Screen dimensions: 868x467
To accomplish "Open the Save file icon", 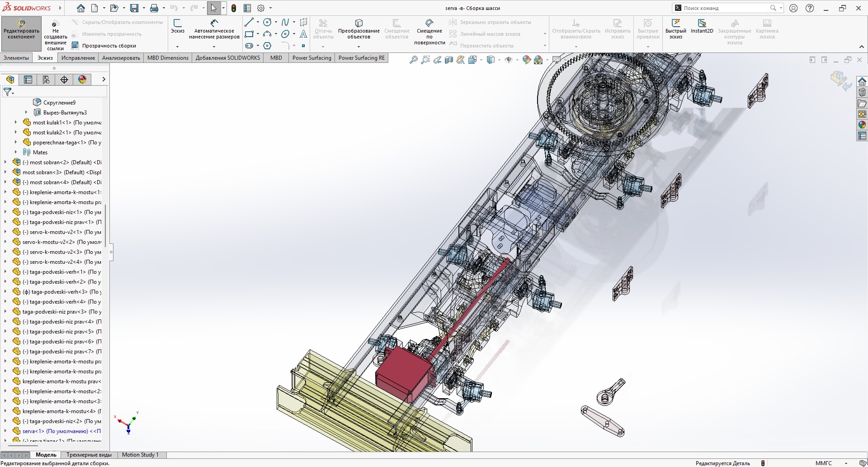I will tap(134, 8).
